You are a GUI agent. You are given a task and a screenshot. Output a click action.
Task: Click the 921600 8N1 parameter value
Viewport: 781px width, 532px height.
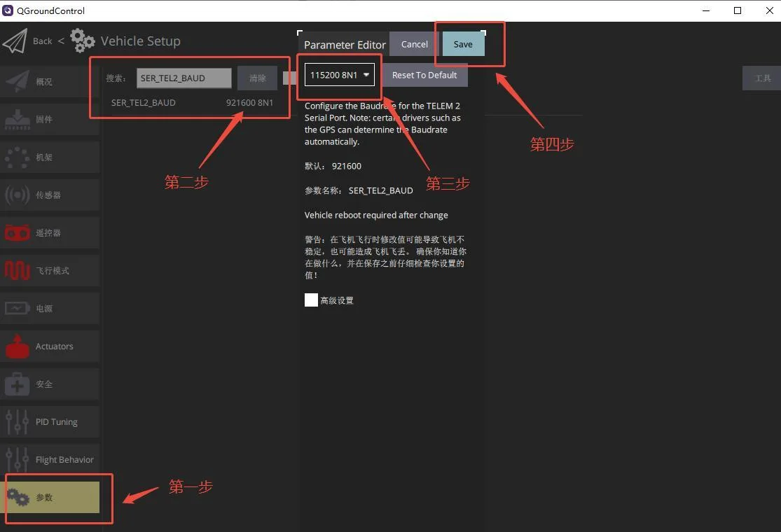[x=249, y=102]
